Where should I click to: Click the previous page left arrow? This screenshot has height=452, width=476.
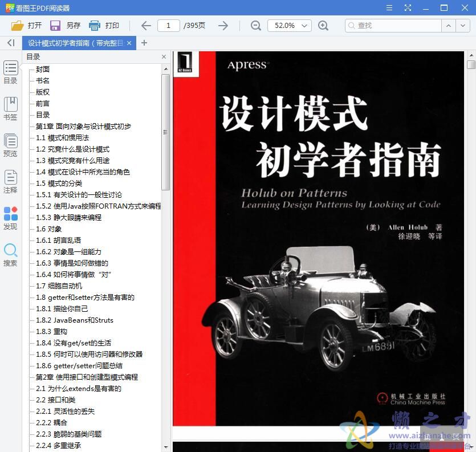(x=146, y=25)
